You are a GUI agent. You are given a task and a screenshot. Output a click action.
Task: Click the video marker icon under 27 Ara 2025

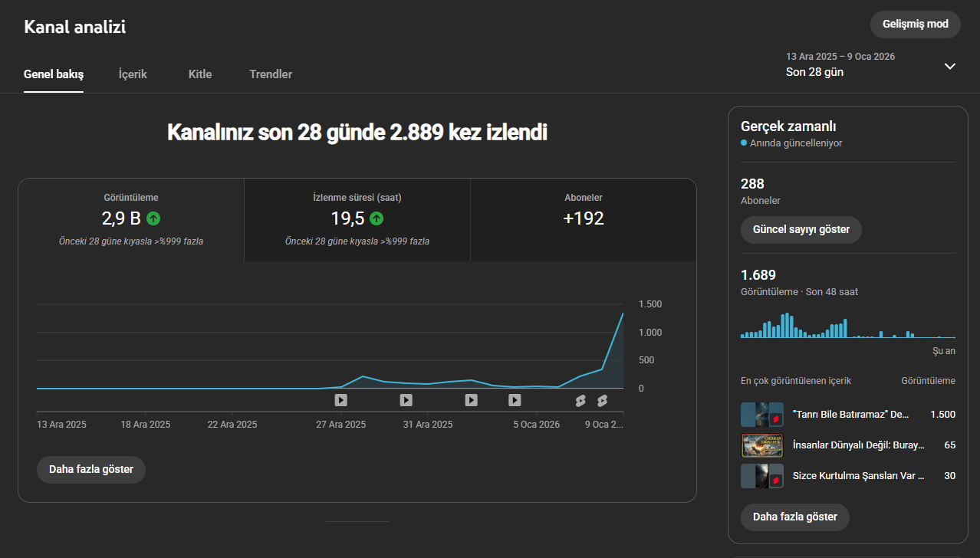point(341,400)
